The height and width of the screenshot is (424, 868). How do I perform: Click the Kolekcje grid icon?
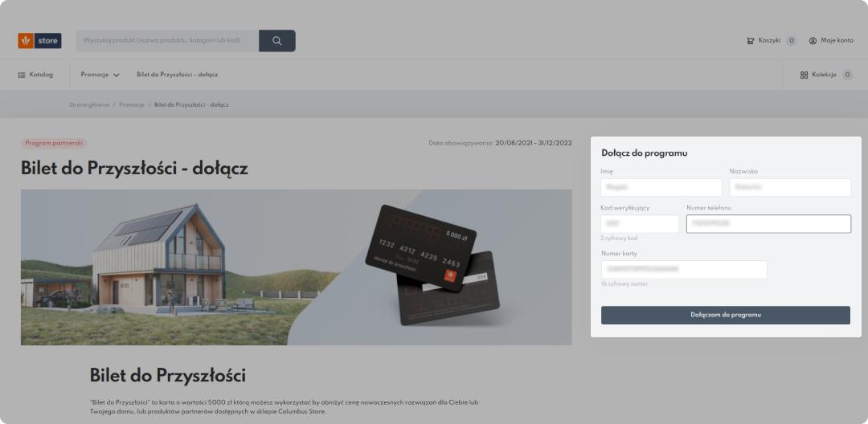pyautogui.click(x=805, y=75)
